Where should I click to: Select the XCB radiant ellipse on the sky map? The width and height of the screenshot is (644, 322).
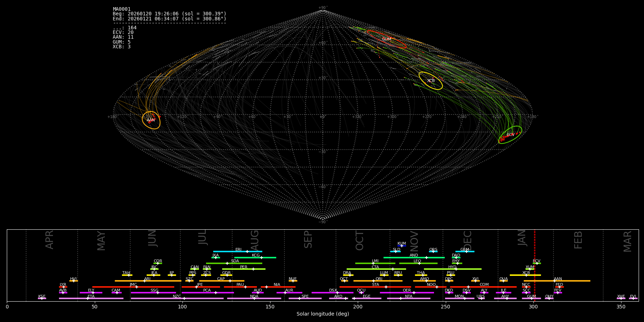click(431, 81)
